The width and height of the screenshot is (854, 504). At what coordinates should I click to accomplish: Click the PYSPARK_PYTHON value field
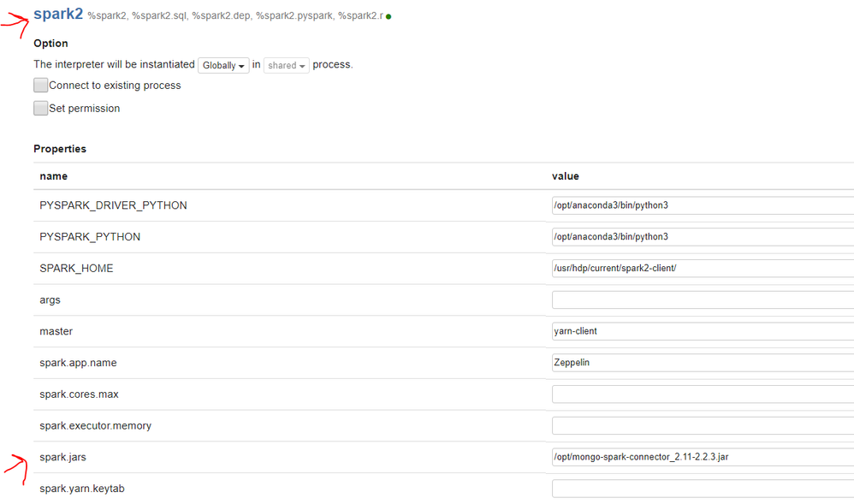pyautogui.click(x=702, y=237)
